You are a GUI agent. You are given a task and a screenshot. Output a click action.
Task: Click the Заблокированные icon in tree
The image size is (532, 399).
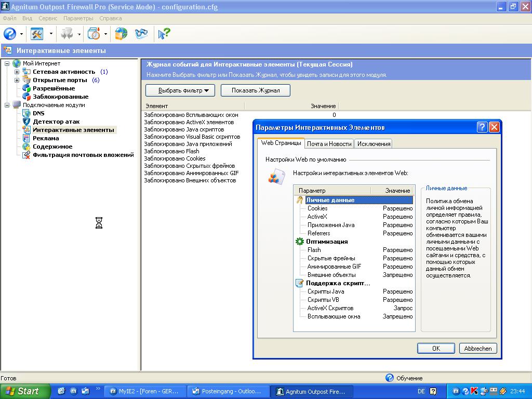[x=26, y=96]
